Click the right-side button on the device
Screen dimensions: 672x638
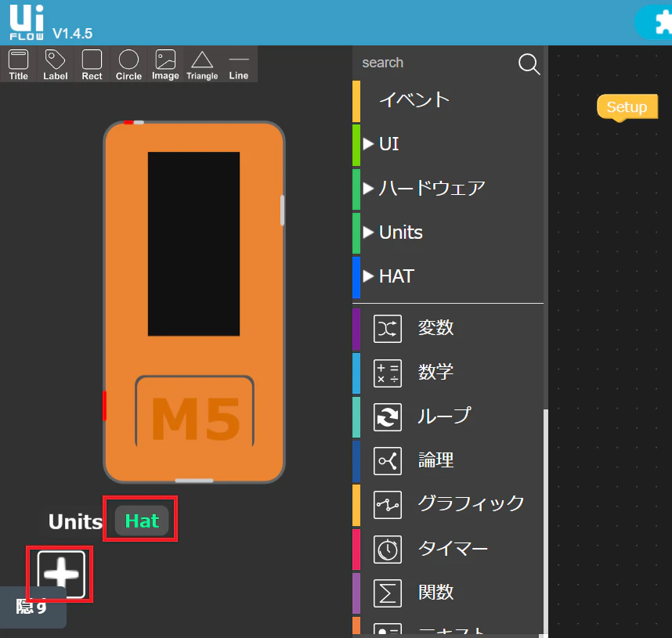282,210
